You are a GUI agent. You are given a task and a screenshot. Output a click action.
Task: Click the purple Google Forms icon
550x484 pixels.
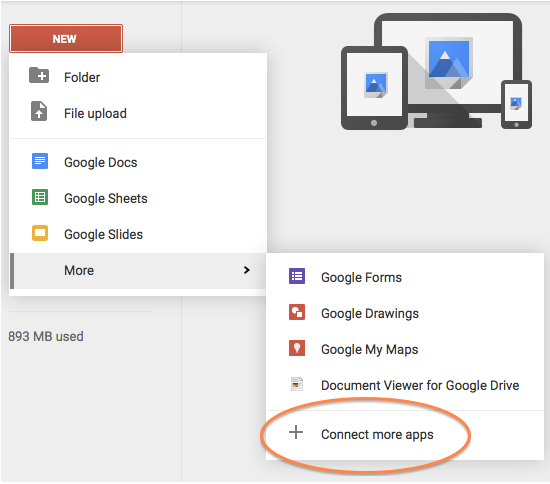[297, 276]
